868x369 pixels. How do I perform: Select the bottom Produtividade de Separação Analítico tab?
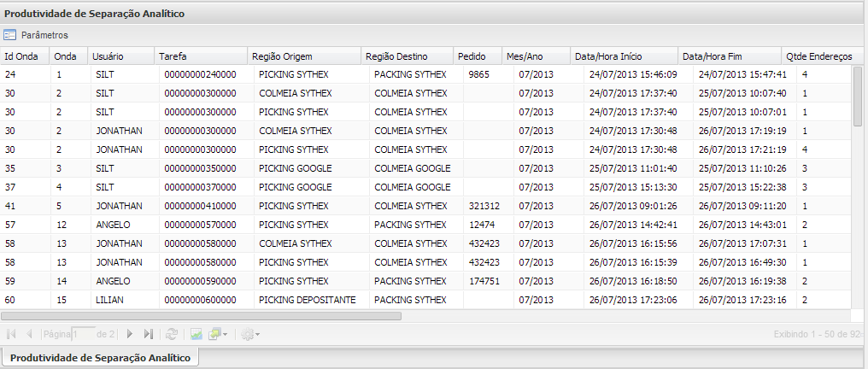click(x=100, y=357)
